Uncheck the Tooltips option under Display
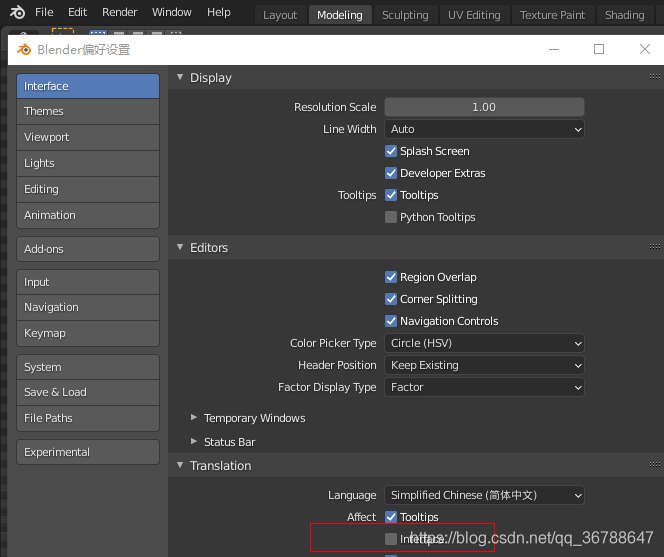This screenshot has width=664, height=557. (x=391, y=195)
